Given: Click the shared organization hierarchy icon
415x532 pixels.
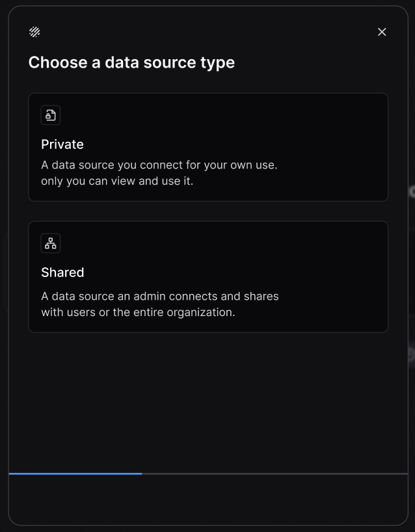Looking at the screenshot, I should click(50, 243).
